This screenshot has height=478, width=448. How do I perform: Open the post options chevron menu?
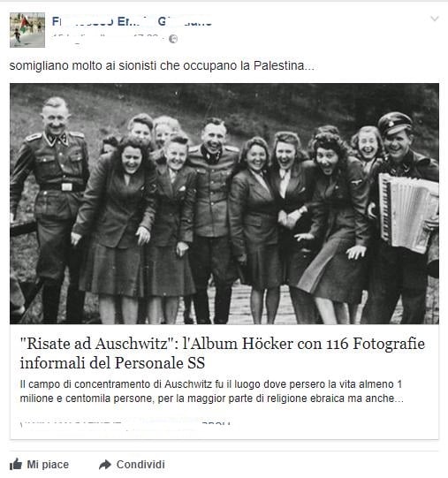pos(434,19)
